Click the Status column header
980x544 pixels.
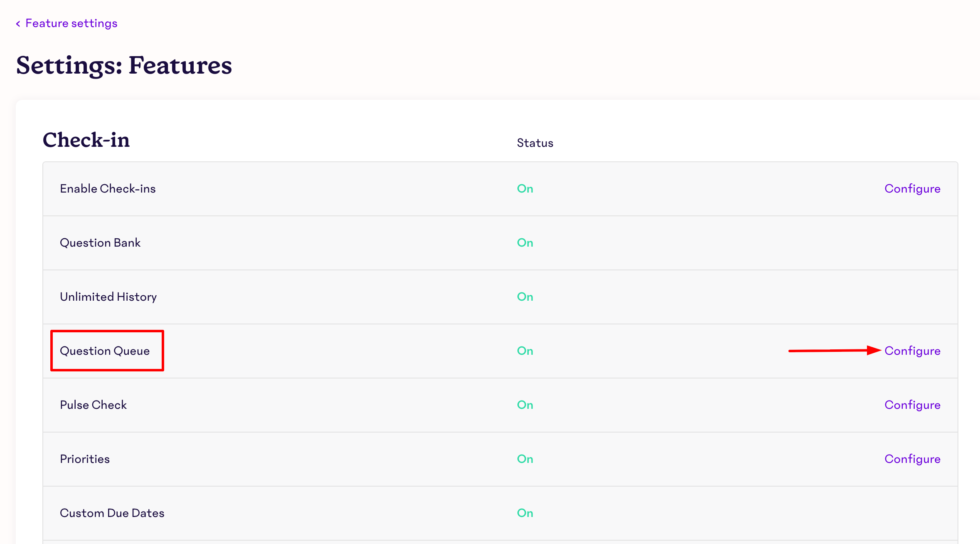[x=535, y=143]
